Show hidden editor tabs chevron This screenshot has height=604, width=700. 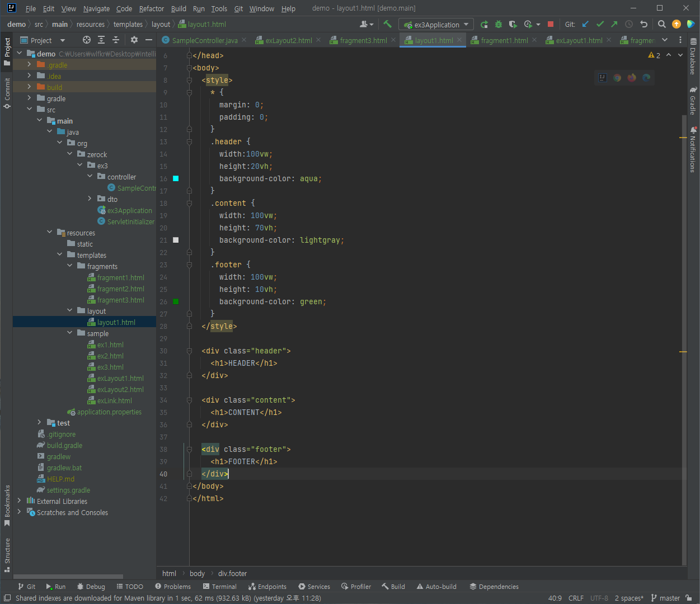665,40
